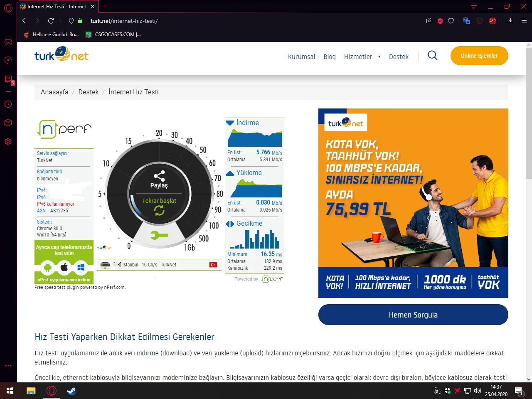Open sidebar setup three-dots menu
Screen dimensions: 532x399
coord(8,366)
